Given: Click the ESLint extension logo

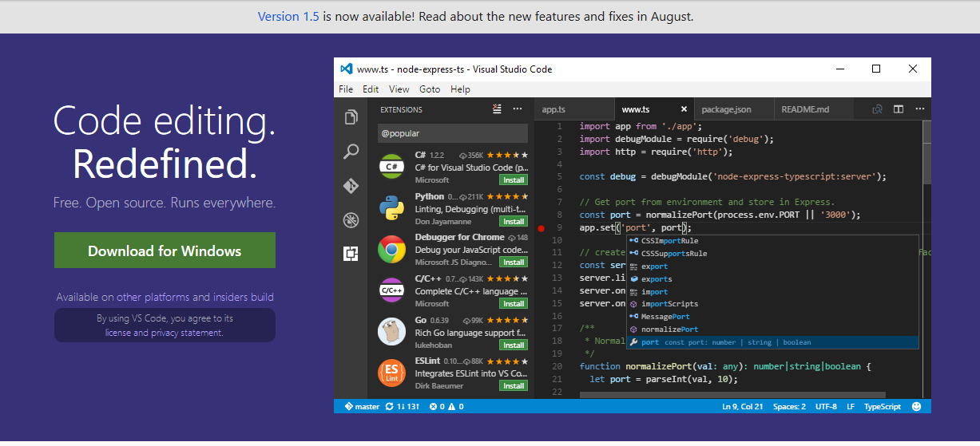Looking at the screenshot, I should click(391, 373).
